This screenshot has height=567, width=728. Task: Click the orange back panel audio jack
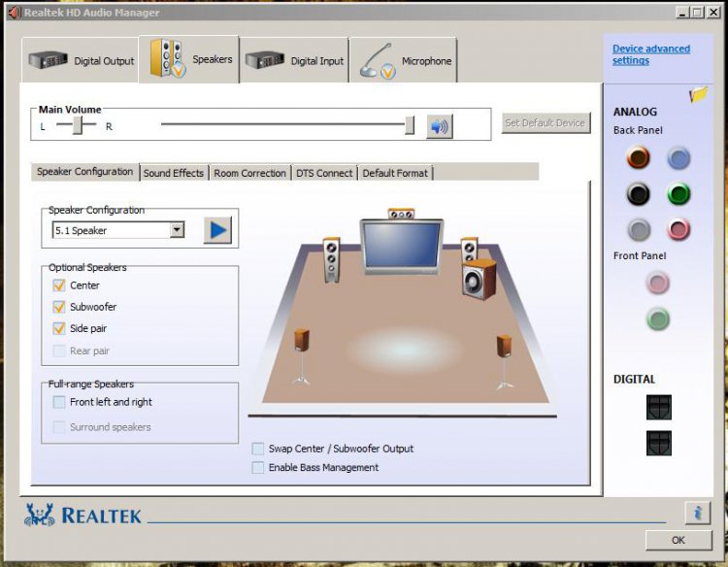click(639, 157)
